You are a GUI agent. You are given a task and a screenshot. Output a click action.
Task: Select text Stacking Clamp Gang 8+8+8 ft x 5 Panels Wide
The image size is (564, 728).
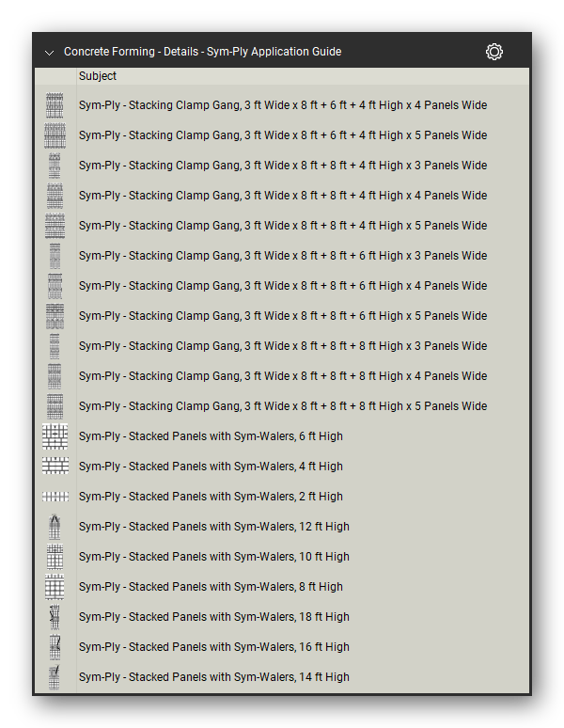coord(283,406)
